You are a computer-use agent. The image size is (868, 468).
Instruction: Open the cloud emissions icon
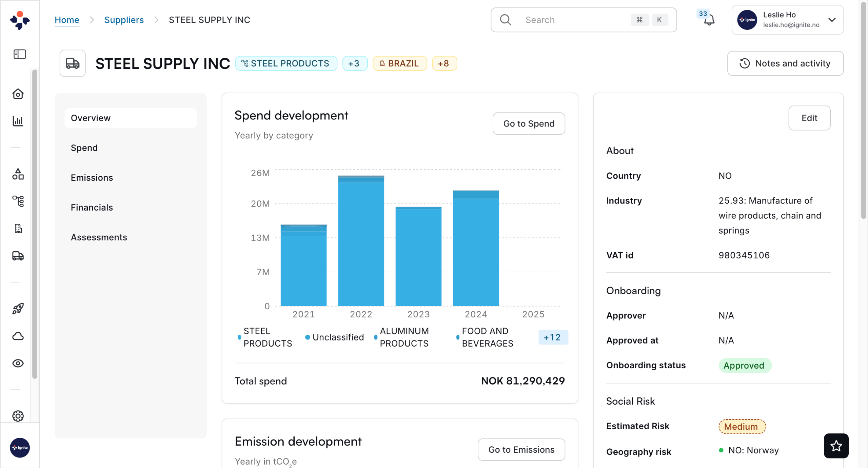pyautogui.click(x=18, y=336)
